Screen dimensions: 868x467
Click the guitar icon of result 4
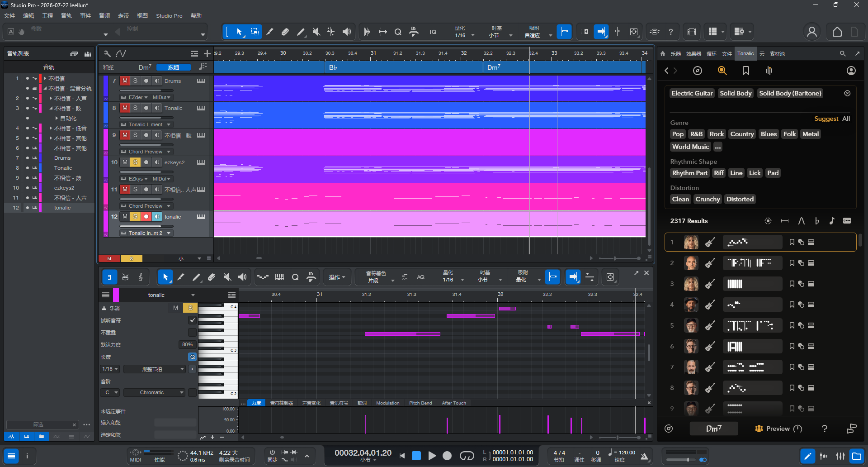click(x=710, y=305)
